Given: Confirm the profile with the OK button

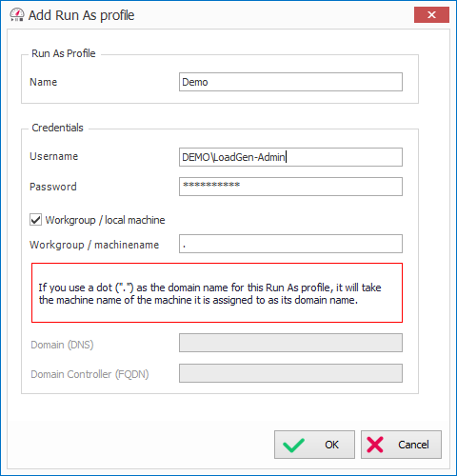Looking at the screenshot, I should pos(314,445).
